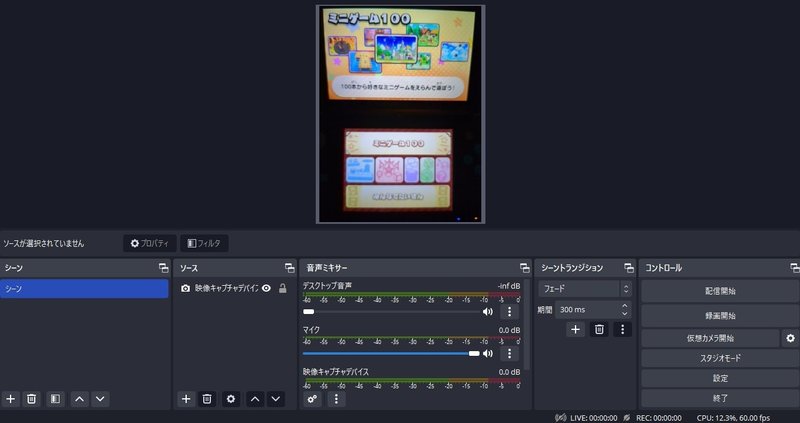This screenshot has width=800, height=423.
Task: Move scene down with arrow icon
Action: coord(101,399)
